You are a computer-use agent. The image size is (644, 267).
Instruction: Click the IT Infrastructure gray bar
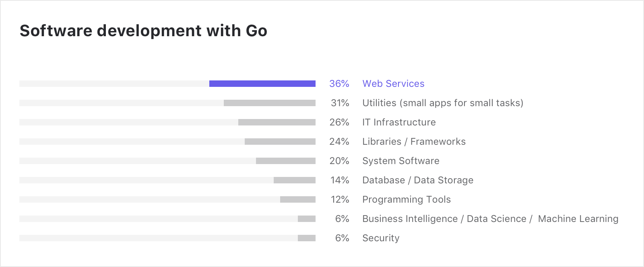[x=277, y=122]
